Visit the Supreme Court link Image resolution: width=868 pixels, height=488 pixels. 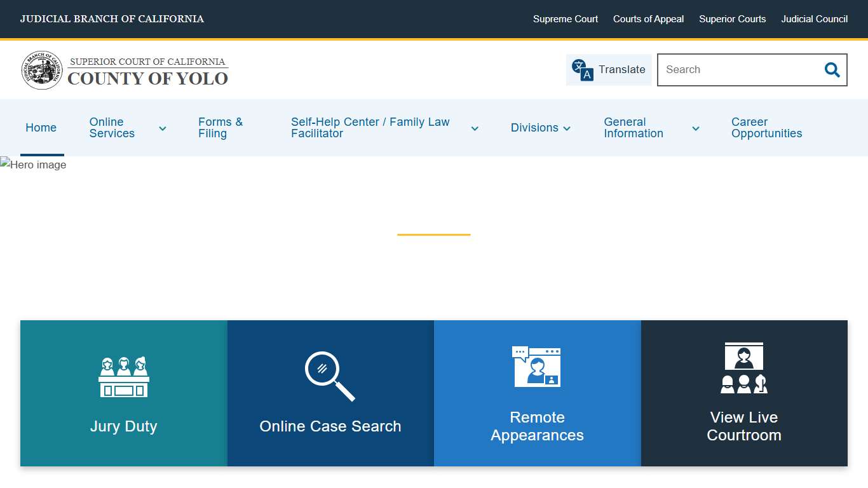point(565,19)
